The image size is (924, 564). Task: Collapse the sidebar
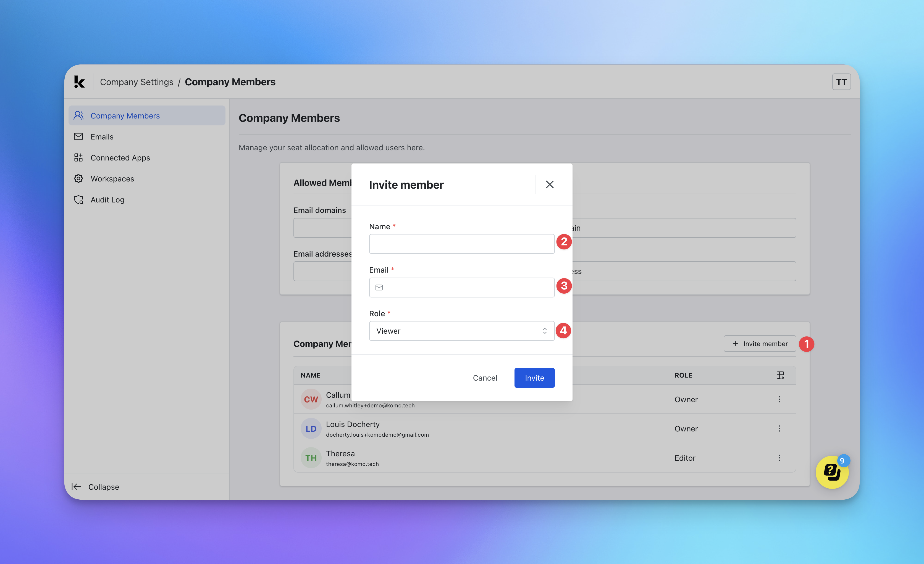(96, 487)
